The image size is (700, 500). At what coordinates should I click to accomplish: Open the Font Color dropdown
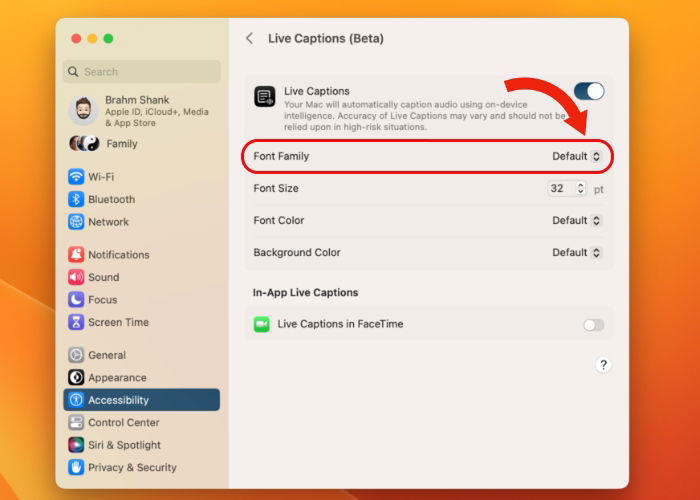click(576, 221)
